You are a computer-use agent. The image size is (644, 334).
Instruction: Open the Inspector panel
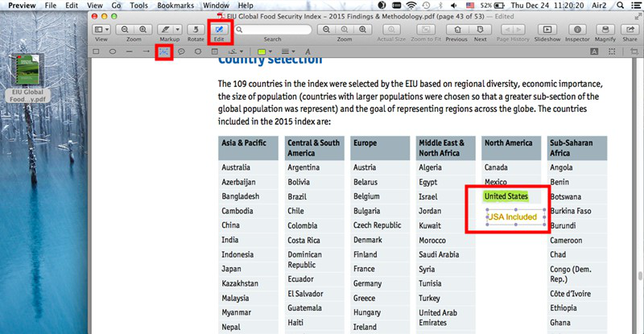point(577,29)
